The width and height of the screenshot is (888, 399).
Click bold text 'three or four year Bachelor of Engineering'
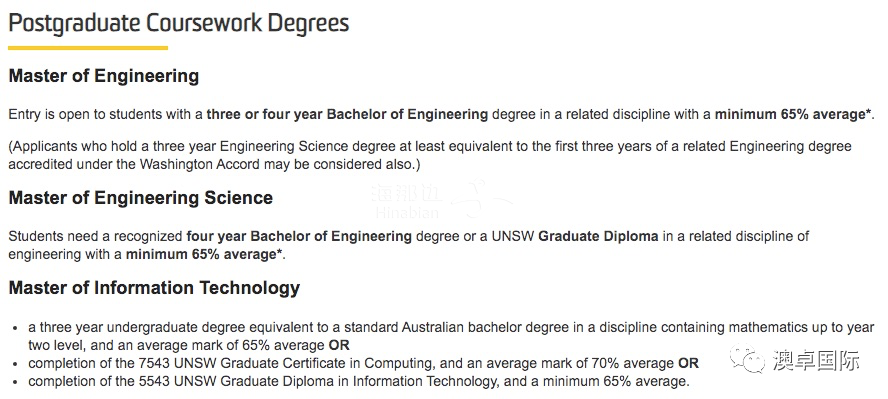click(x=347, y=115)
